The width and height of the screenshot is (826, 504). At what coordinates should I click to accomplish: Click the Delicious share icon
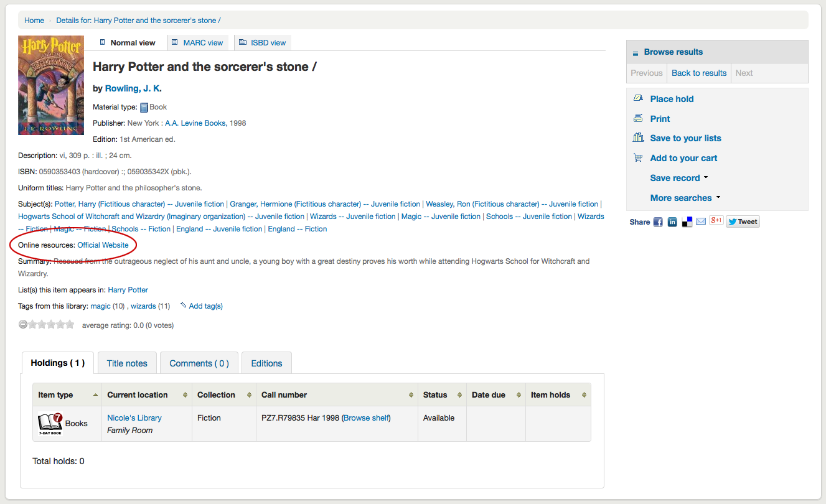687,222
